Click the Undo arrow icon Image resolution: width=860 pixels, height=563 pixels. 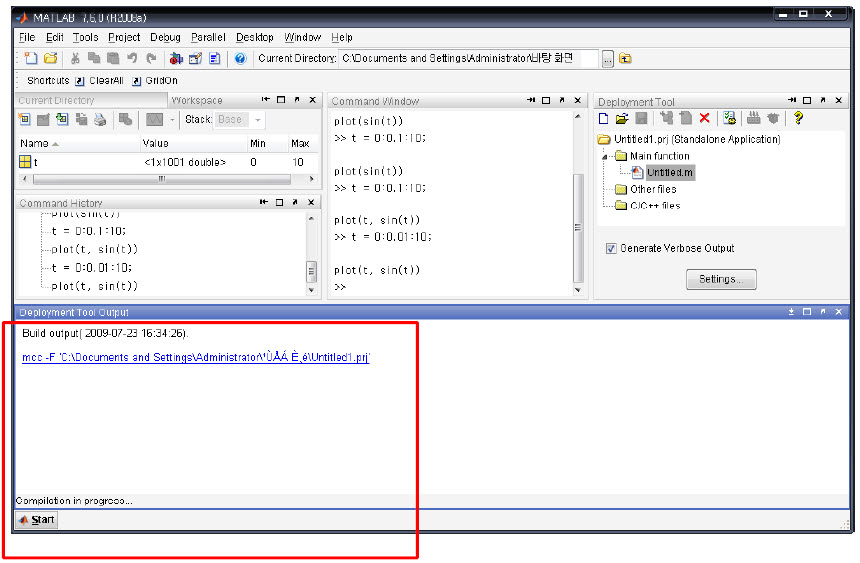point(132,58)
